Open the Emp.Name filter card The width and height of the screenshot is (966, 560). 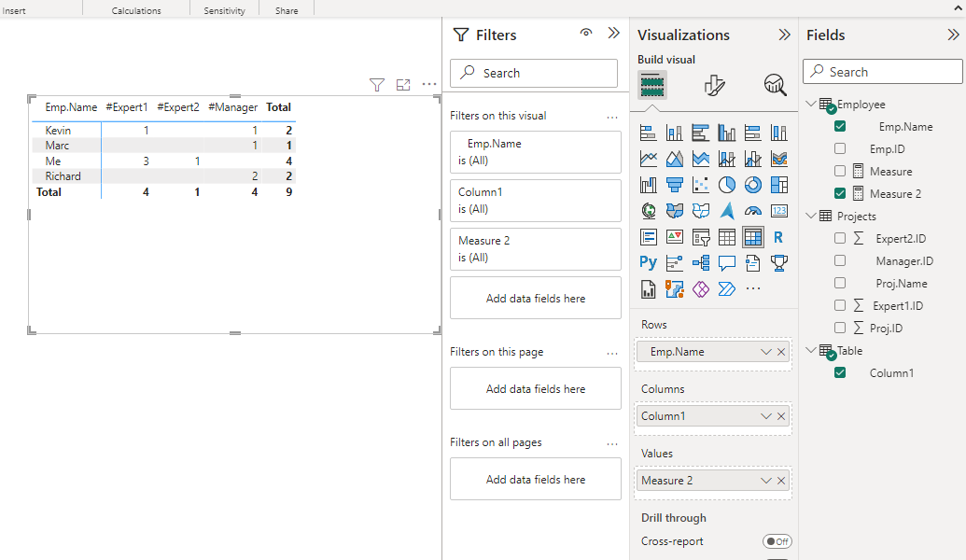(x=536, y=152)
